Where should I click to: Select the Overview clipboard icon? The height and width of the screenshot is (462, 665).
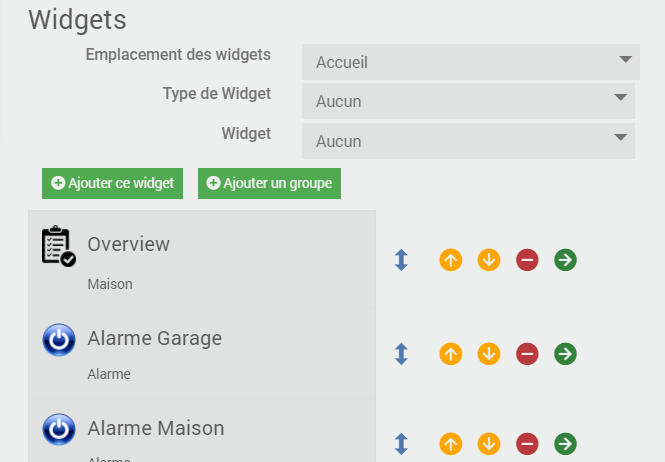pos(59,246)
